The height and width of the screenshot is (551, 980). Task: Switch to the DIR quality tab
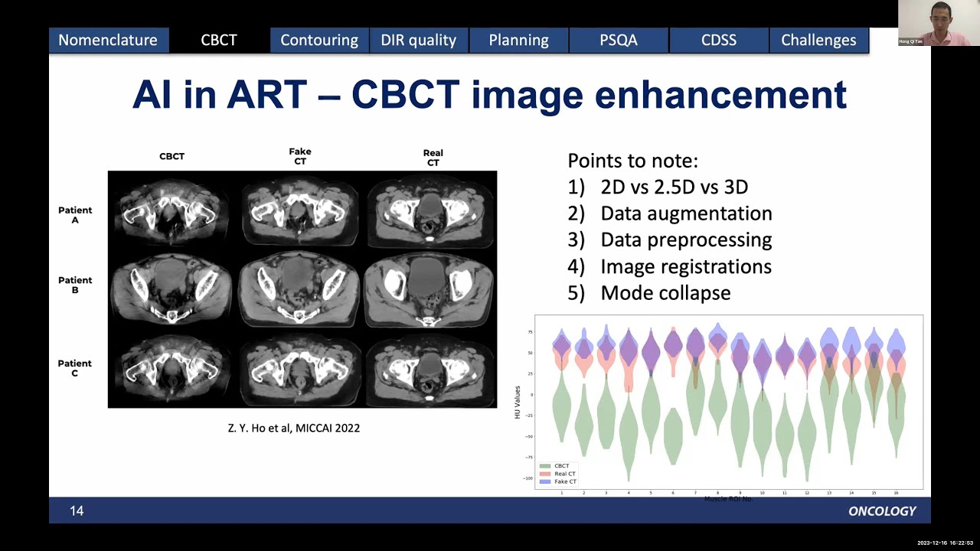[419, 40]
